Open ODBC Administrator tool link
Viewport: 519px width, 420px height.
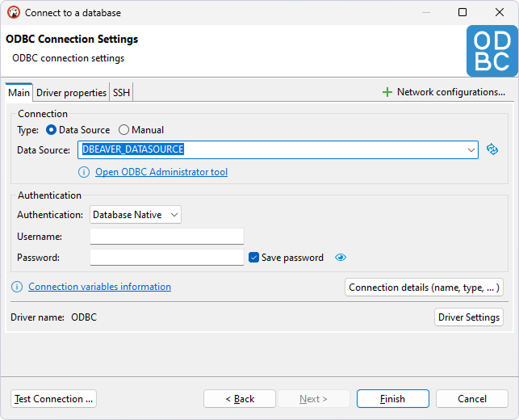tap(161, 172)
